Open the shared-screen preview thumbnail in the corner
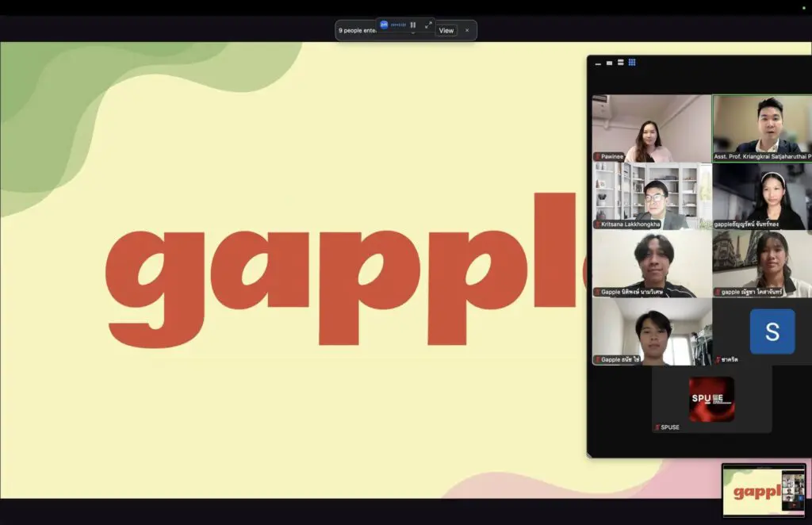This screenshot has height=525, width=812. [764, 490]
